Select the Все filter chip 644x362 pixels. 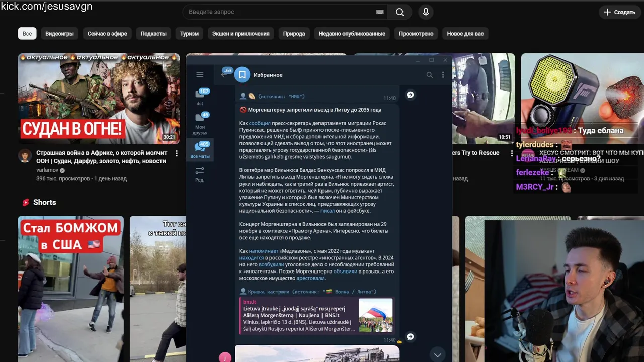pyautogui.click(x=27, y=34)
